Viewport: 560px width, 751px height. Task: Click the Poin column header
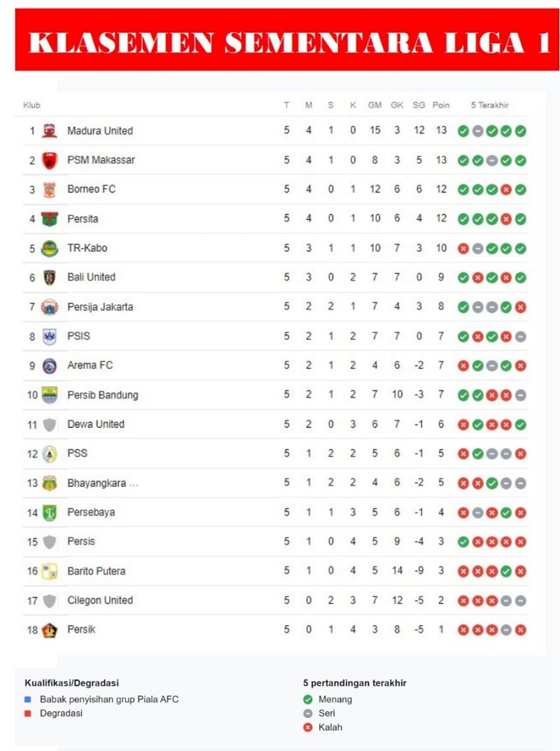coord(441,105)
